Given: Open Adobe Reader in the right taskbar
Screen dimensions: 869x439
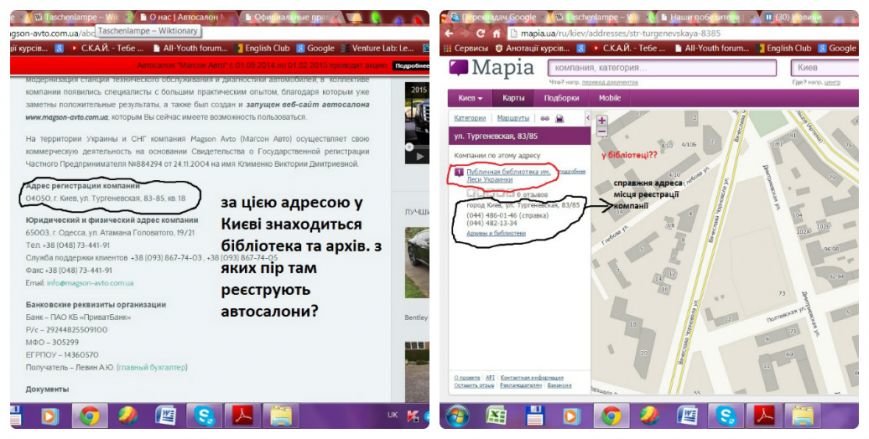Looking at the screenshot, I should (763, 415).
